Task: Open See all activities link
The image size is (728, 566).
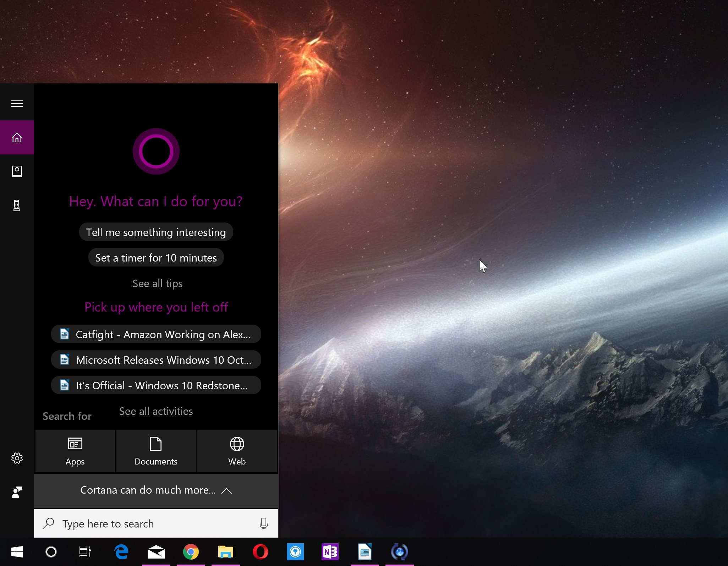Action: point(156,411)
